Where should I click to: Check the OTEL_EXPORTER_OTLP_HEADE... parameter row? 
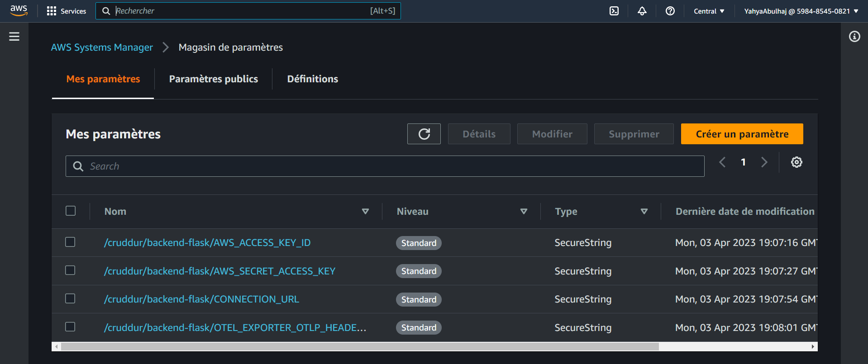70,327
